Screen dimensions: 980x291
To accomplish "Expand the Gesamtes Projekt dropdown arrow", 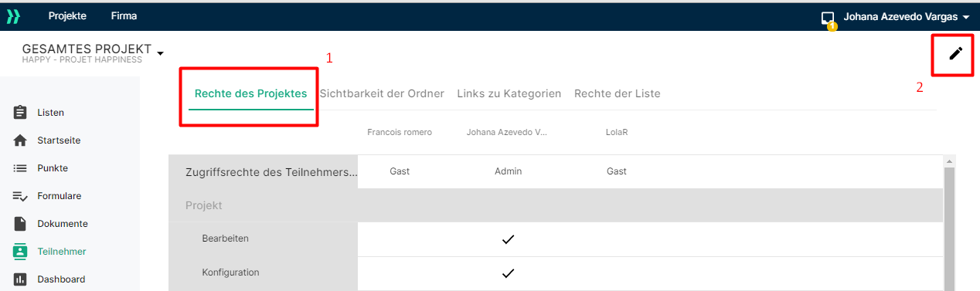I will pos(161,53).
